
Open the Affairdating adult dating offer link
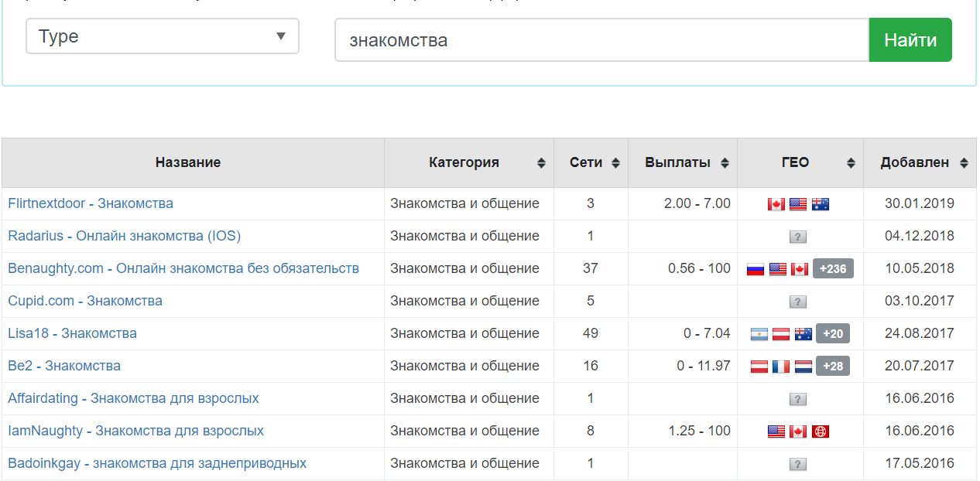point(133,398)
